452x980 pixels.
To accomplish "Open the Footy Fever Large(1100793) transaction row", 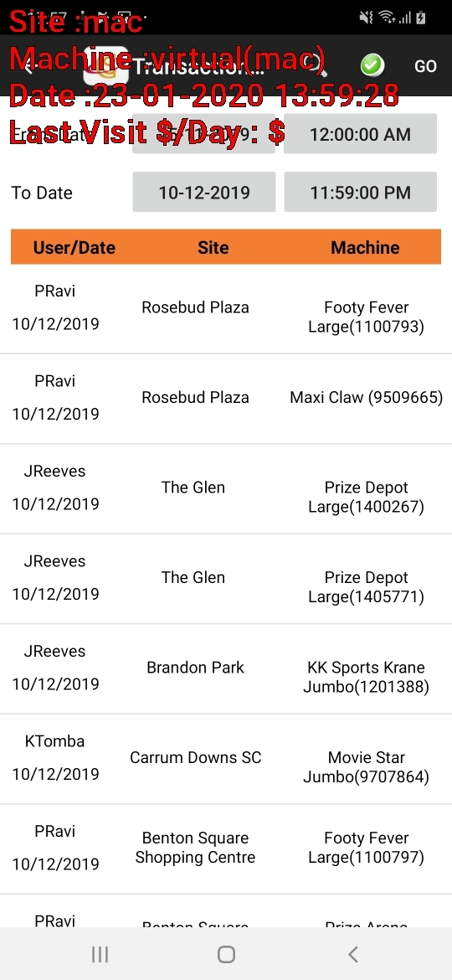I will pyautogui.click(x=226, y=309).
